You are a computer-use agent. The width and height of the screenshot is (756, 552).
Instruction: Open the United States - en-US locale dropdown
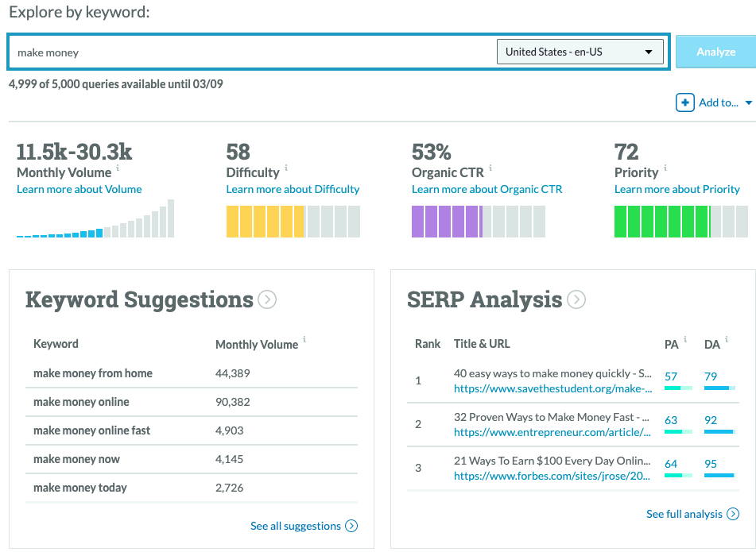click(580, 52)
